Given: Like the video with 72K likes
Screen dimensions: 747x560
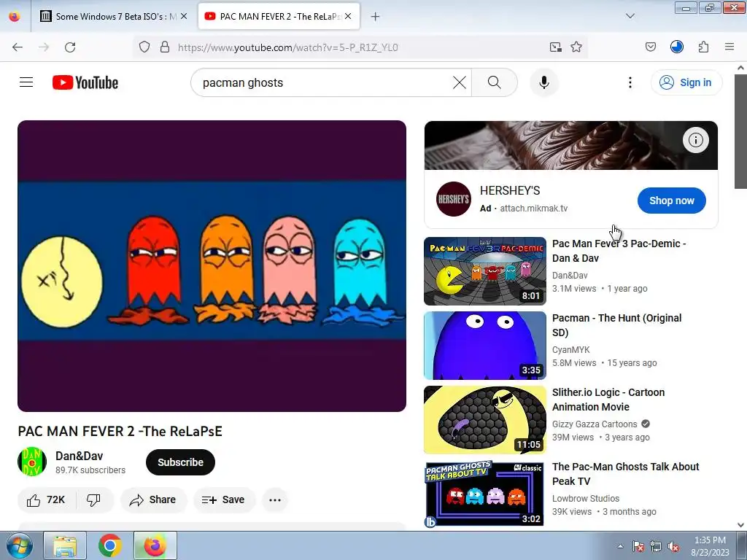Looking at the screenshot, I should pyautogui.click(x=46, y=499).
